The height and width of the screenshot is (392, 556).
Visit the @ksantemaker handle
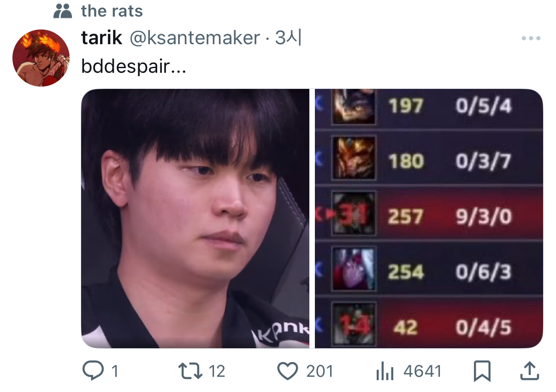pos(195,38)
